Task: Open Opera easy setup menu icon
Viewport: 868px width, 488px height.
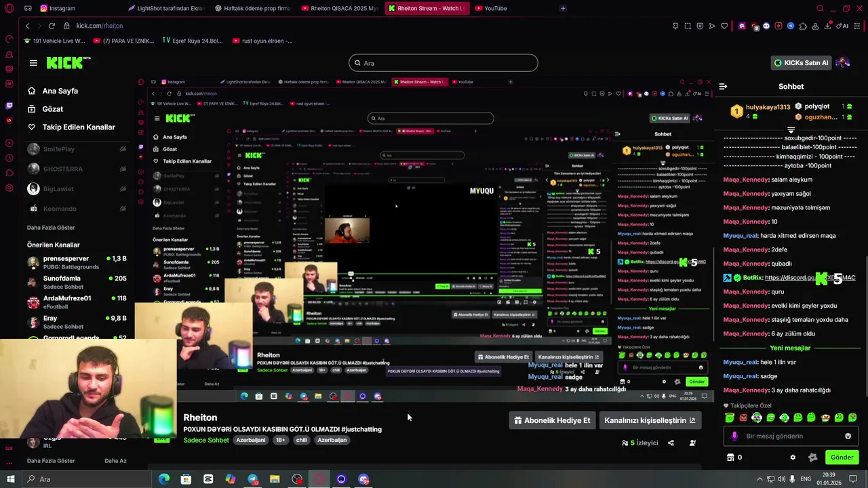Action: pyautogui.click(x=857, y=26)
